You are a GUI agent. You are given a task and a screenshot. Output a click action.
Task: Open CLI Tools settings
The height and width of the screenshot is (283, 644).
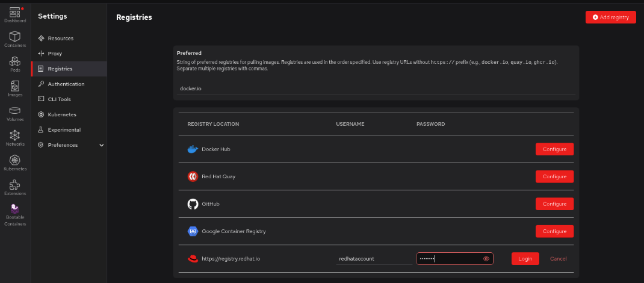[59, 99]
